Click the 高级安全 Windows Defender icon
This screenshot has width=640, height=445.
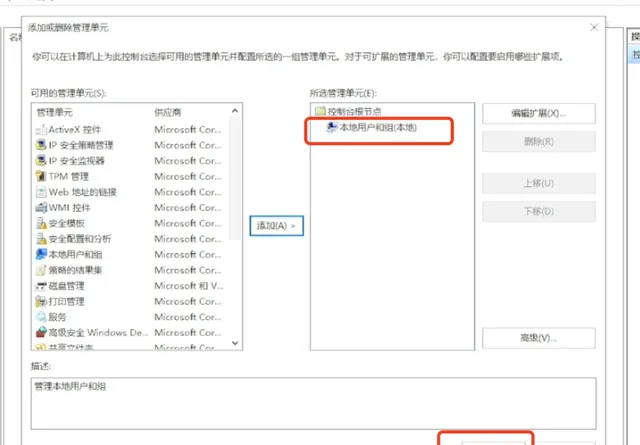tap(41, 332)
